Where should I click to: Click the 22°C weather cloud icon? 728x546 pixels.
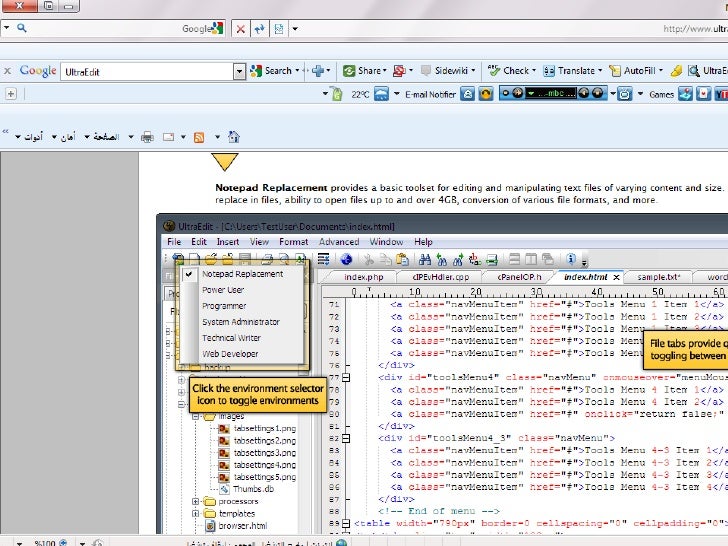(x=381, y=94)
